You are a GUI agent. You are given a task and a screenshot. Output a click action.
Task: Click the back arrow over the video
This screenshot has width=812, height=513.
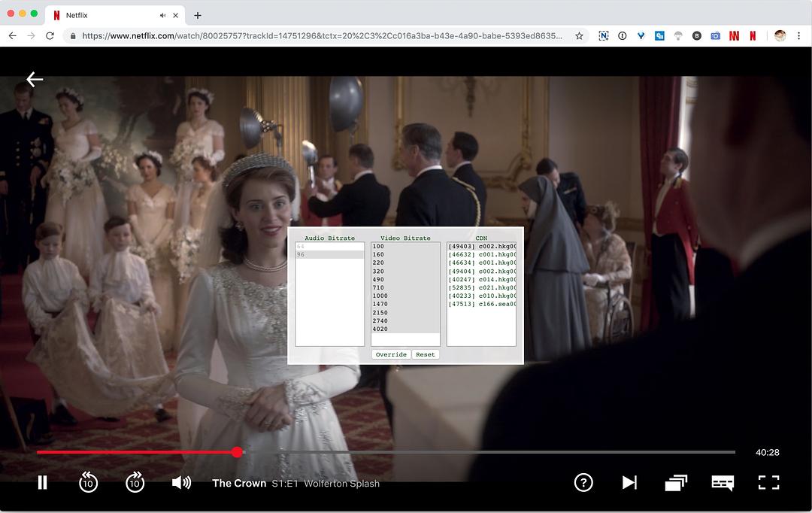click(x=35, y=79)
